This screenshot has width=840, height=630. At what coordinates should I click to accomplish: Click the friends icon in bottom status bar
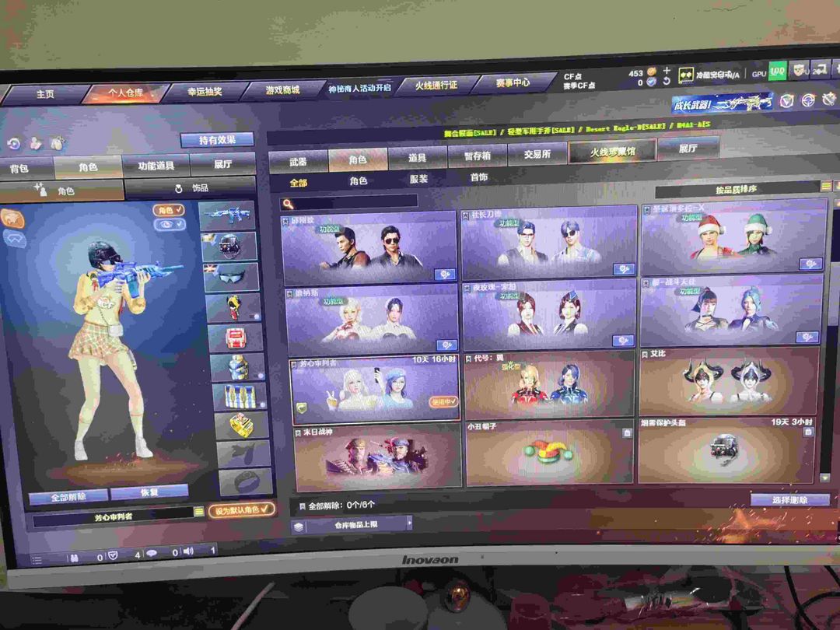74,558
